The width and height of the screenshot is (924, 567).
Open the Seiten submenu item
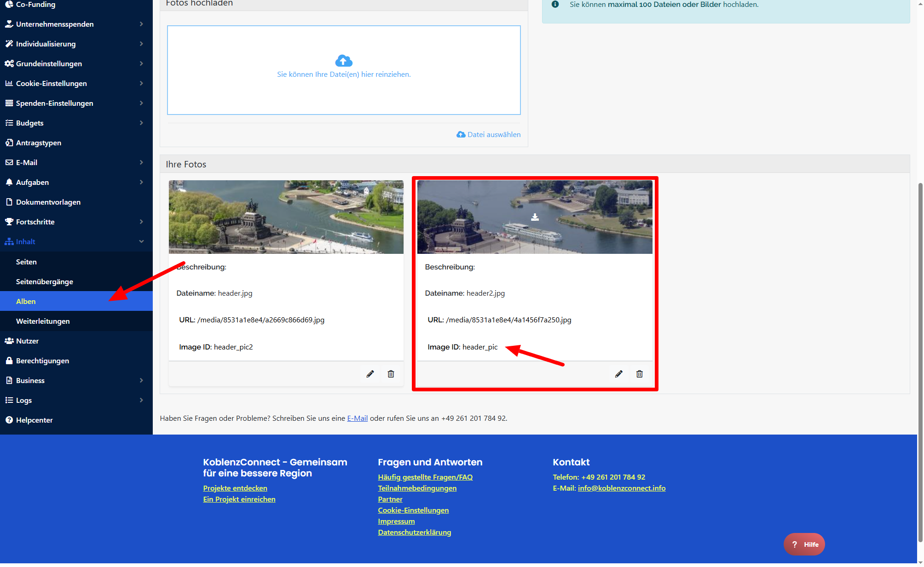(x=26, y=262)
